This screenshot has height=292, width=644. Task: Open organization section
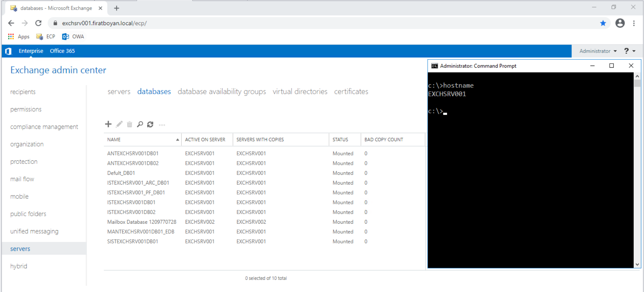coord(27,144)
